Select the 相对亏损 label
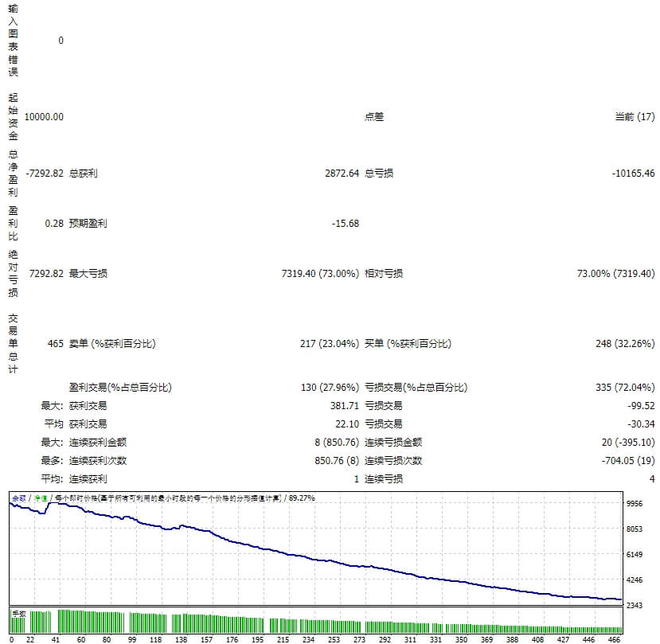 coord(384,274)
